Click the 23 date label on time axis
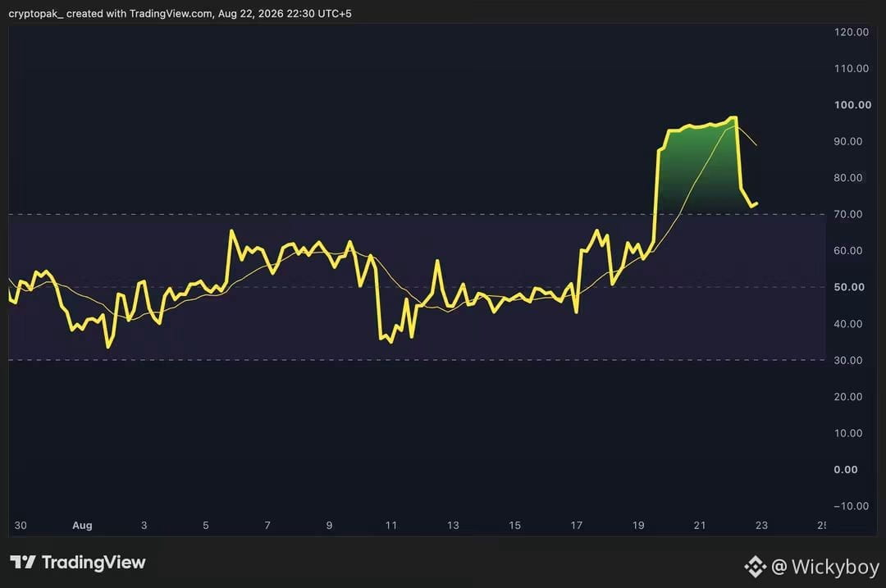Viewport: 886px width, 588px height. pyautogui.click(x=761, y=526)
